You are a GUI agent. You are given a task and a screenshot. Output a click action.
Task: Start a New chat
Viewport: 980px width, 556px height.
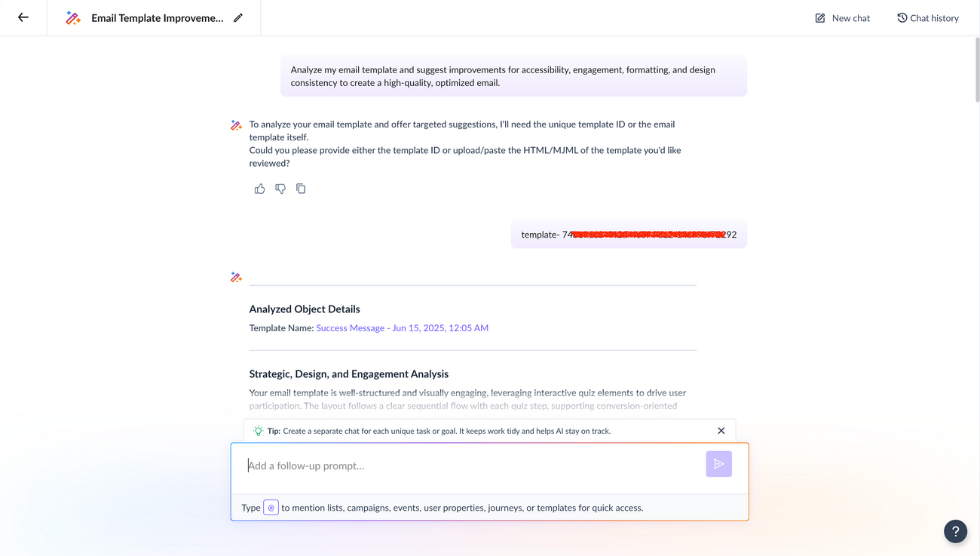pyautogui.click(x=842, y=18)
